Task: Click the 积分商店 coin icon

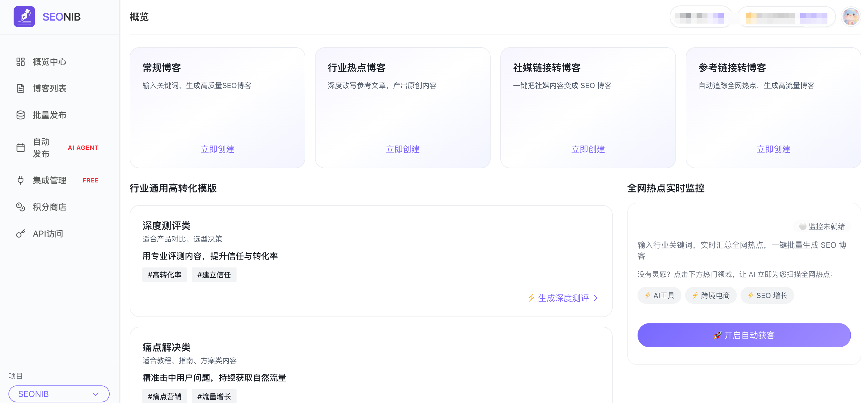Action: pos(21,207)
